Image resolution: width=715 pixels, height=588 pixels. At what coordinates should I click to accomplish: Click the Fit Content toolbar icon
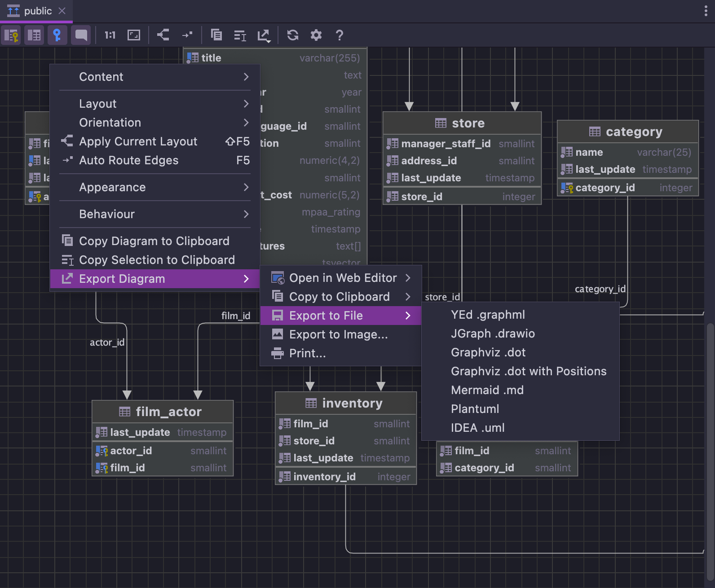click(134, 35)
